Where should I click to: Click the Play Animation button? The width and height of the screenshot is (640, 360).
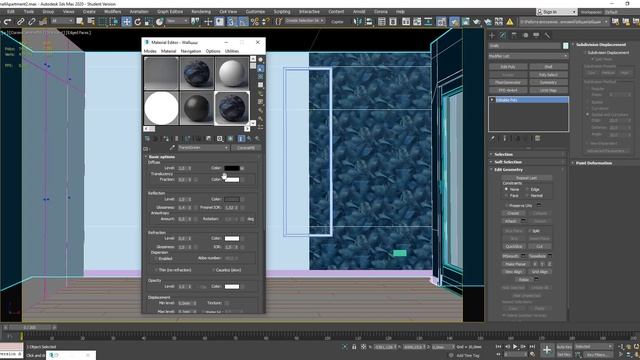[515, 347]
